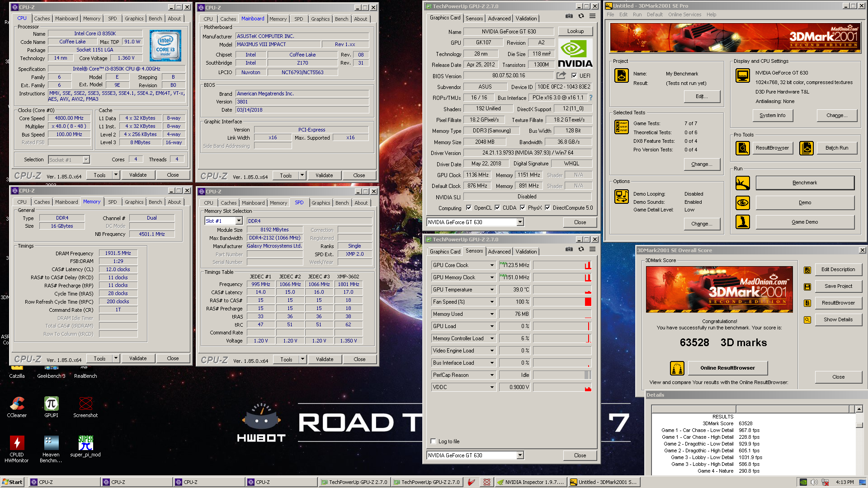Screen dimensions: 868x488
Task: Click the Benchmark run icon
Action: coord(742,183)
